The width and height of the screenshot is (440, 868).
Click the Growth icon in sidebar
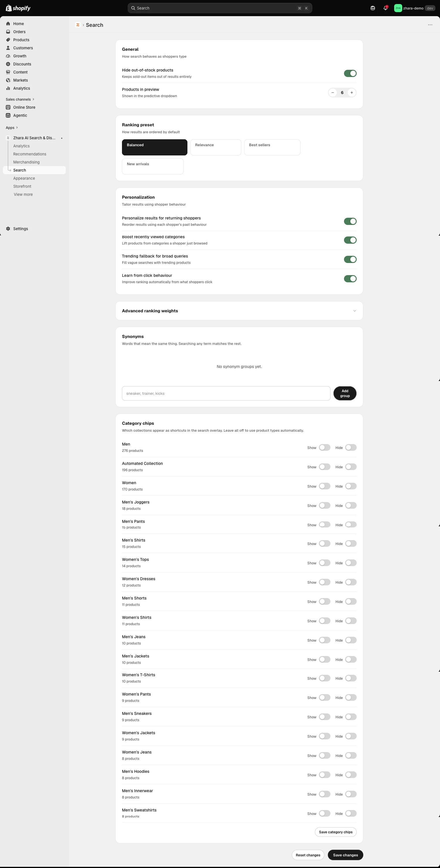(x=8, y=56)
